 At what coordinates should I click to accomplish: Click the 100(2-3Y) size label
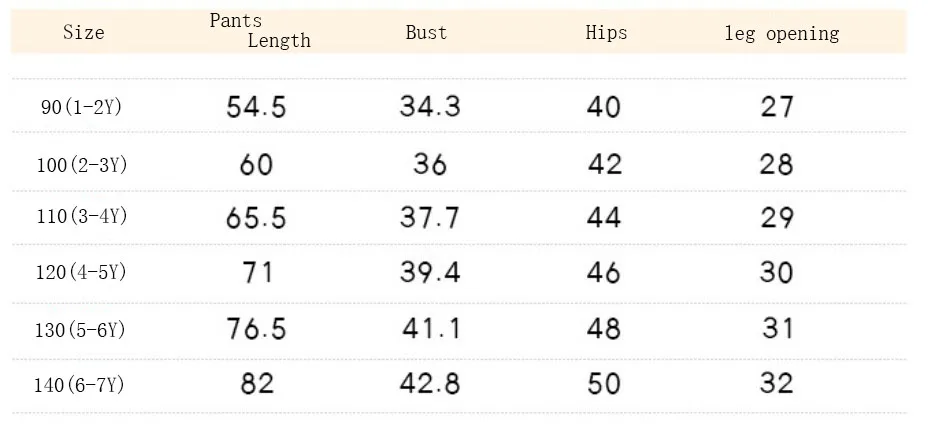coord(82,165)
